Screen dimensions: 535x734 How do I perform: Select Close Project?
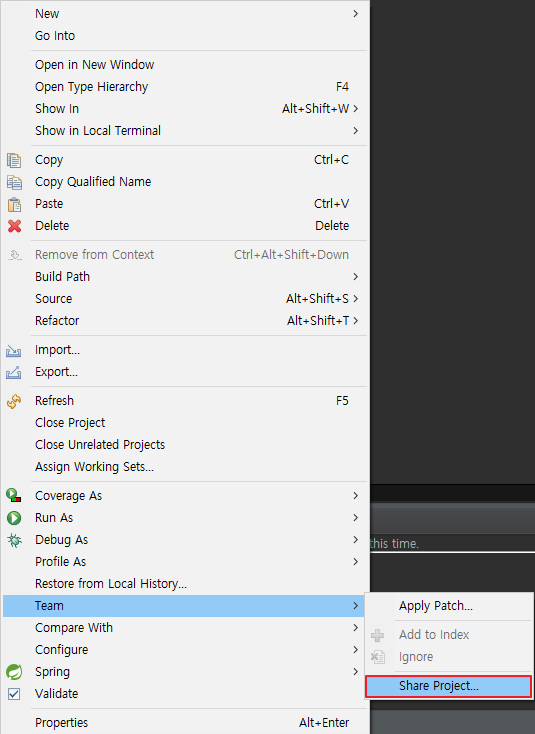click(x=184, y=423)
